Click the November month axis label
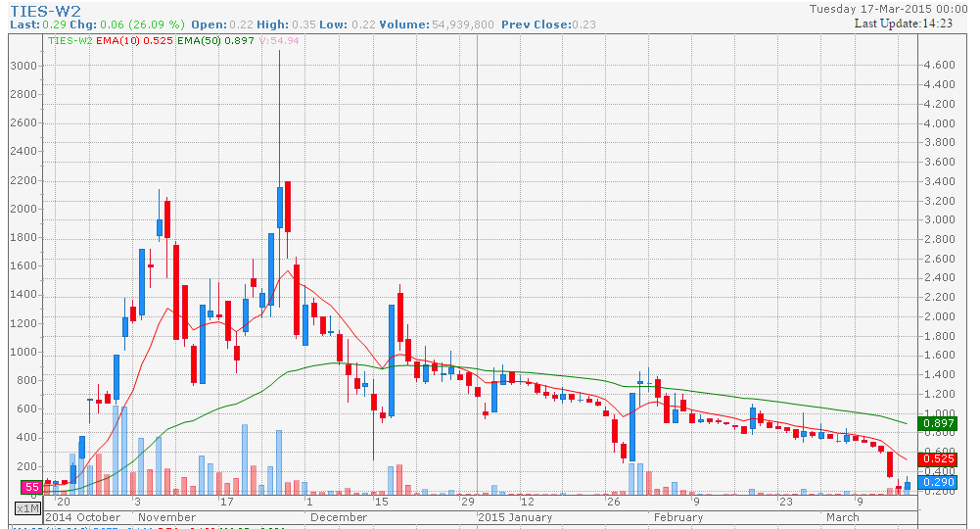 [166, 517]
